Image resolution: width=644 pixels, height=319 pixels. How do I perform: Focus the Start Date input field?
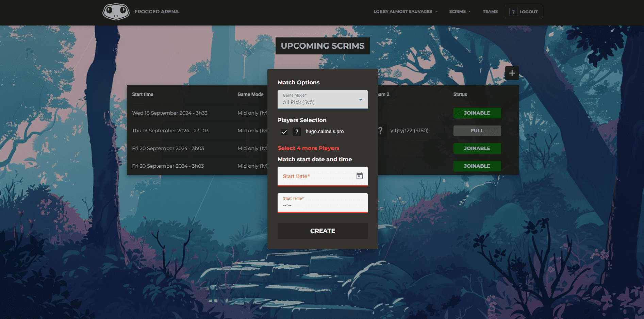[x=323, y=176]
